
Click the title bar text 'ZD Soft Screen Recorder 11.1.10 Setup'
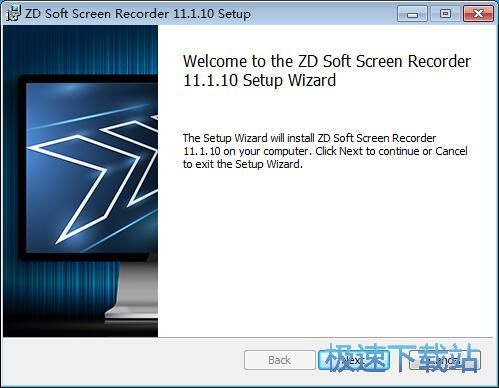[138, 14]
